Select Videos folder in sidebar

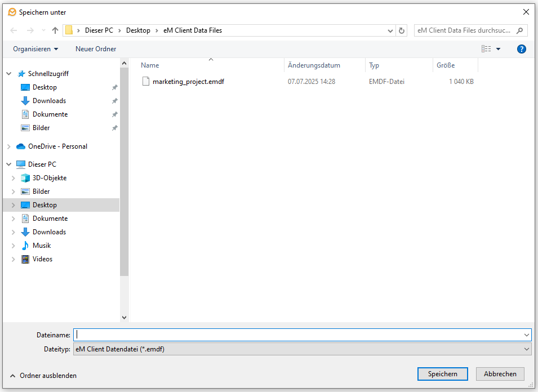(x=42, y=259)
